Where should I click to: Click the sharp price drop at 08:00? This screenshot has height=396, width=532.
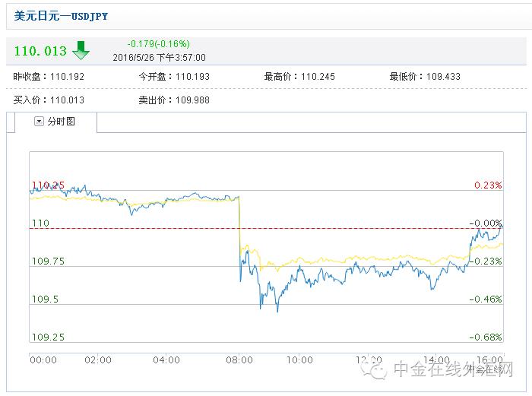(x=239, y=238)
